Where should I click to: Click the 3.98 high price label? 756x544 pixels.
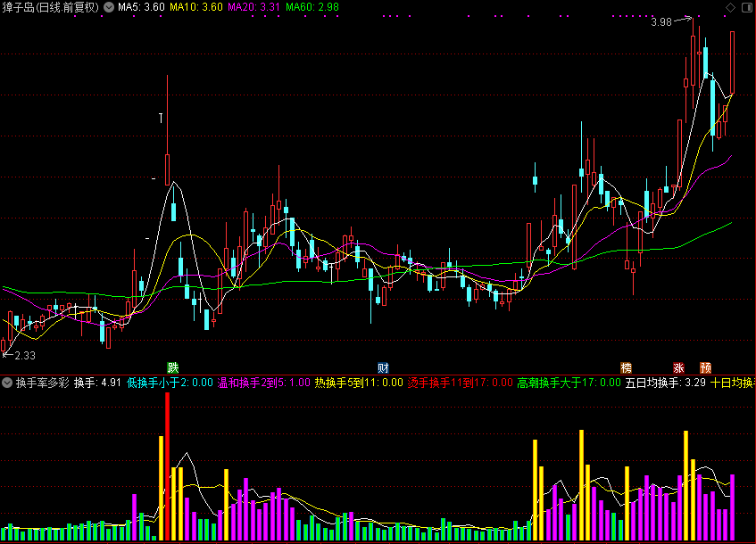pos(661,22)
